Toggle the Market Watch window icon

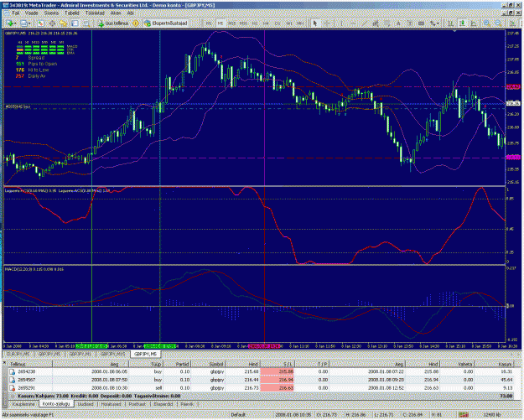41,23
